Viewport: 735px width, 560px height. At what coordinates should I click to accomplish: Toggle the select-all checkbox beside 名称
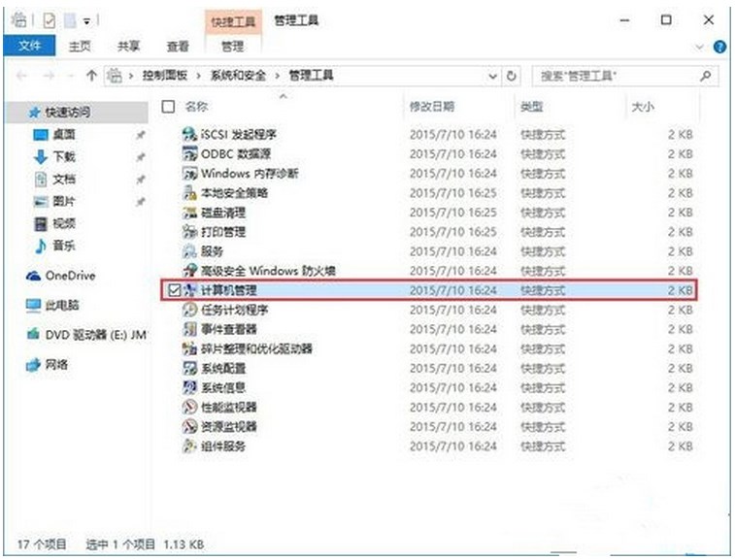(169, 106)
